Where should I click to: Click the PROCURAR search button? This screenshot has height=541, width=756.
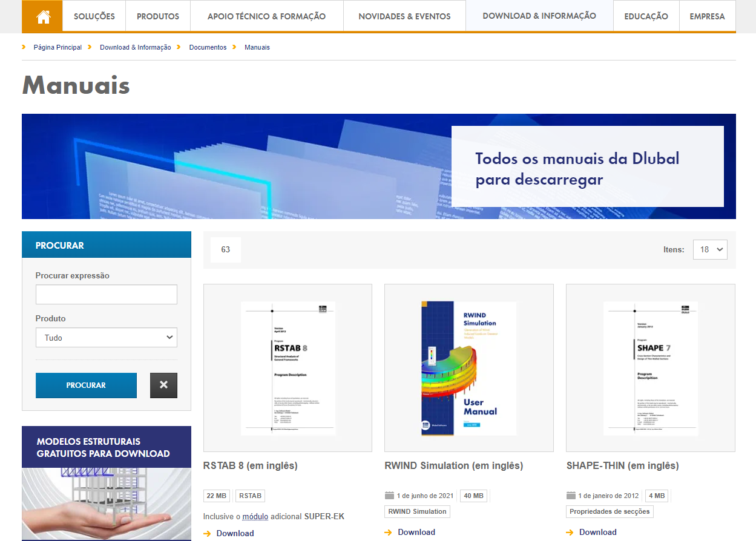pos(86,385)
